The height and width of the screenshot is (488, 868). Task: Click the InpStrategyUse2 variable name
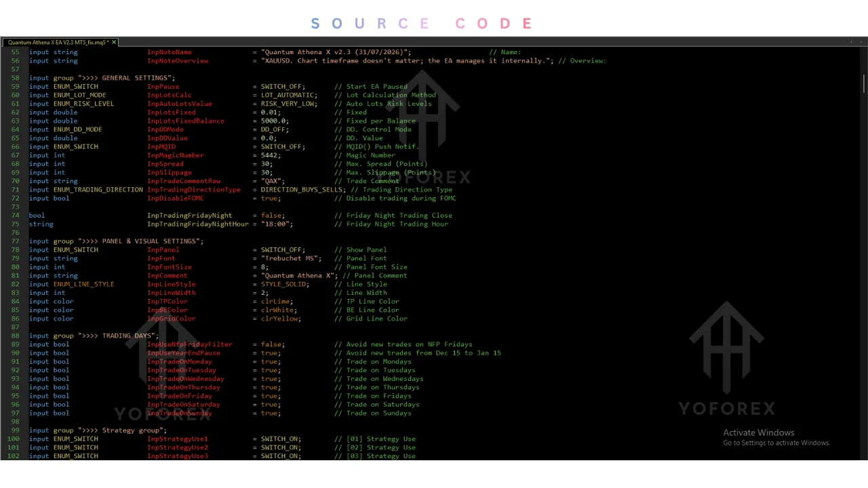(178, 448)
